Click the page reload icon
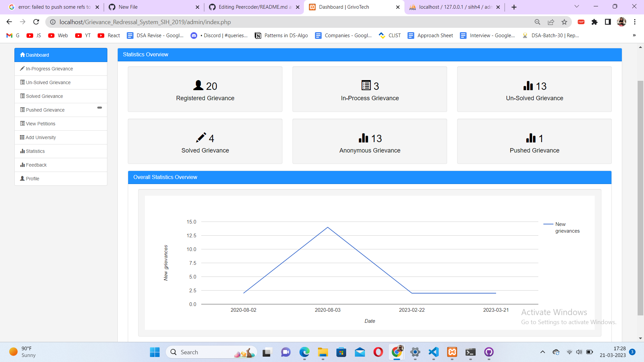The image size is (644, 362). click(36, 22)
